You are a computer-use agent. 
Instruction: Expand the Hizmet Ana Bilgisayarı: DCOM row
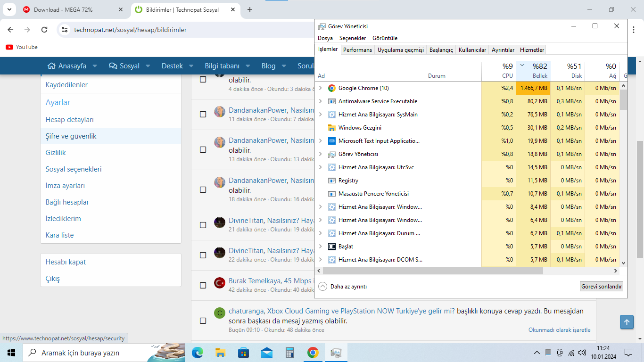pos(321,260)
